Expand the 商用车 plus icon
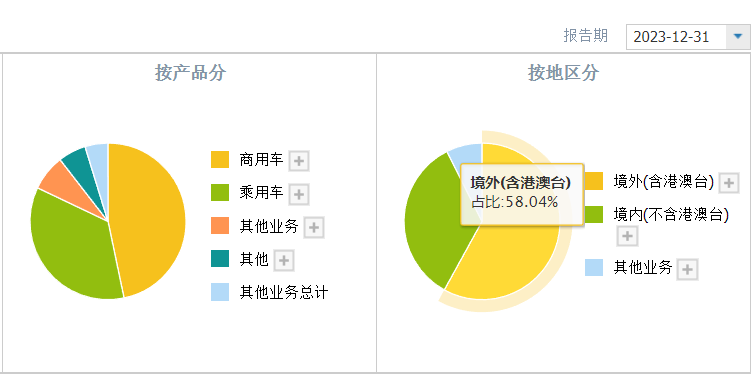The width and height of the screenshot is (756, 377). tap(299, 161)
